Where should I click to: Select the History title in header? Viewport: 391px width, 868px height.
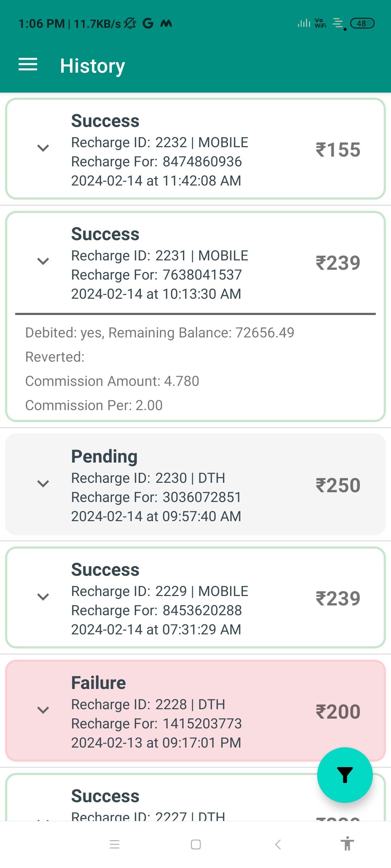point(92,66)
